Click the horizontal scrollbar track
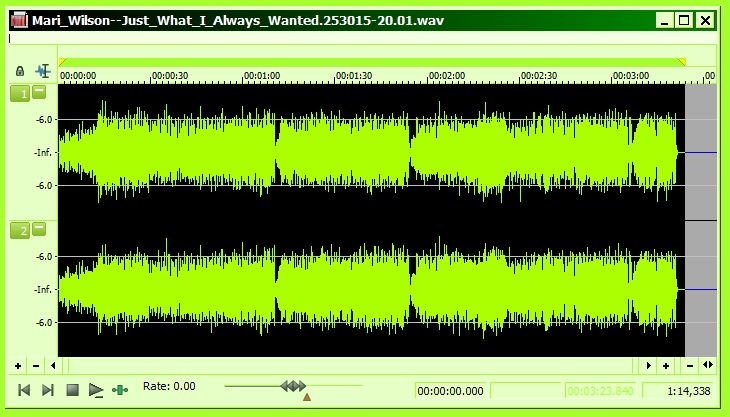 click(x=351, y=366)
